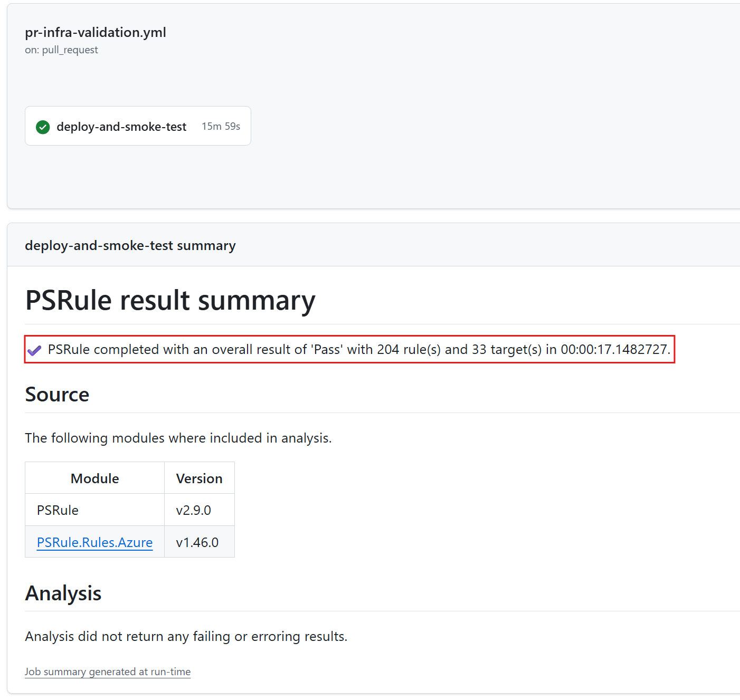Click the PSRule result summary heading
The image size is (740, 700).
click(170, 300)
